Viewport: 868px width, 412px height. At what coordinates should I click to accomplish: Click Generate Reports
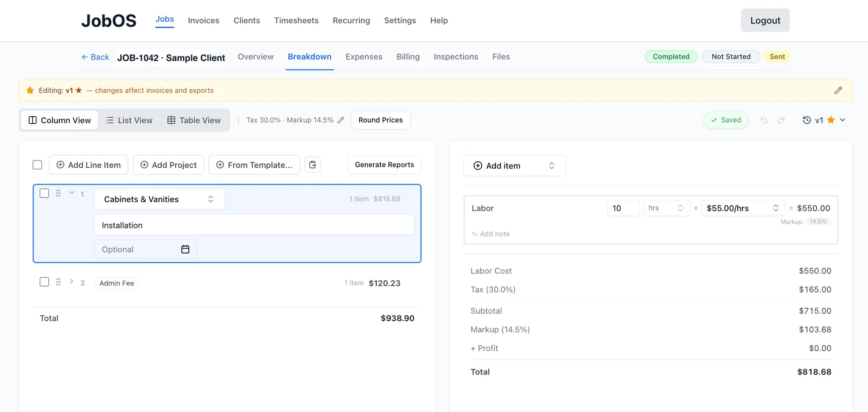pyautogui.click(x=385, y=164)
